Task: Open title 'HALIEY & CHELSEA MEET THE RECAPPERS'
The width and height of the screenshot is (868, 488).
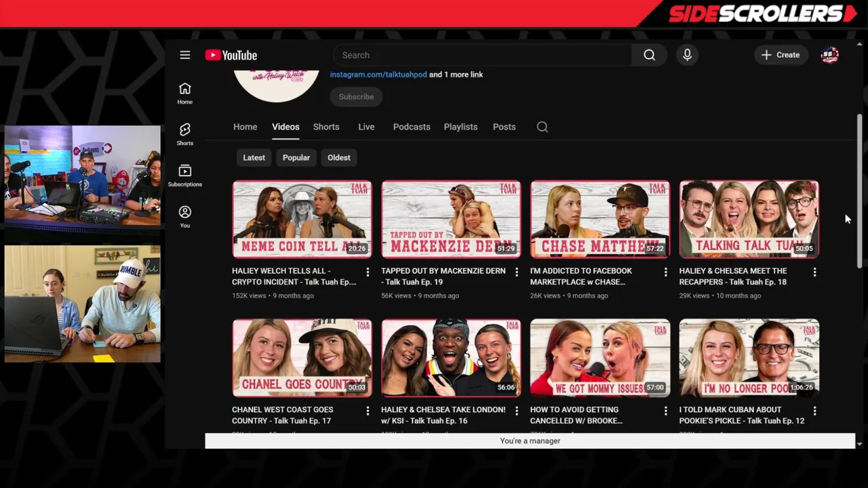Action: (733, 277)
